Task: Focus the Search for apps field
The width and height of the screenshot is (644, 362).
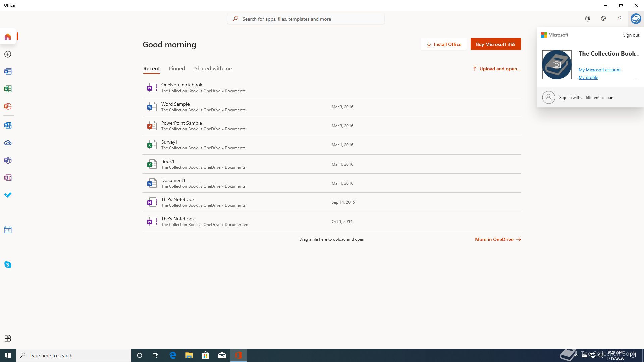Action: [306, 19]
